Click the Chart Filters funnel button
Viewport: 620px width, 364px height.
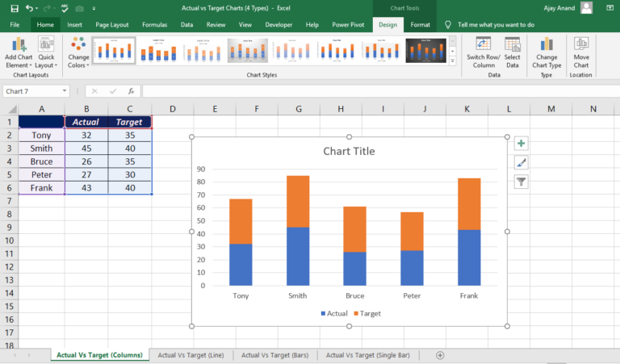(x=522, y=182)
